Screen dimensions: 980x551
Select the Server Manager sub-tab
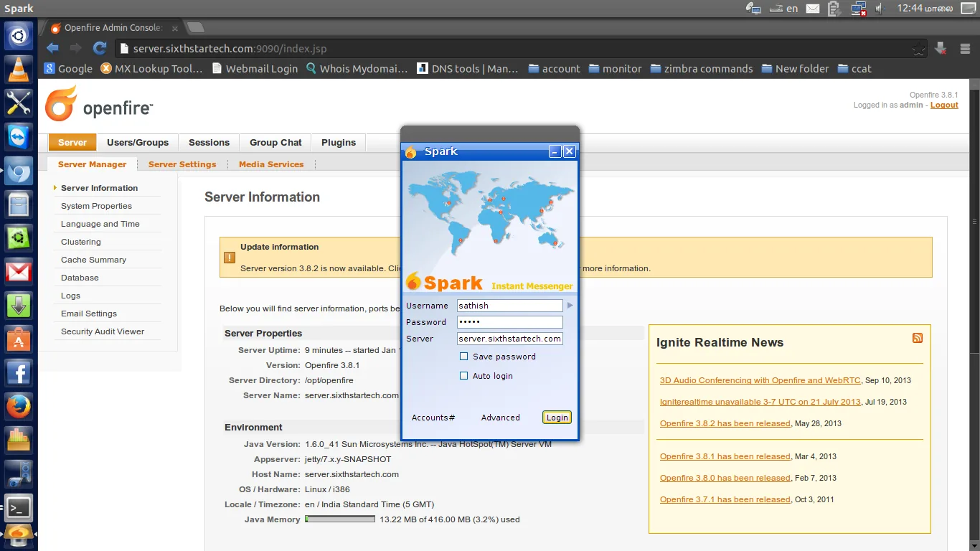pos(93,164)
